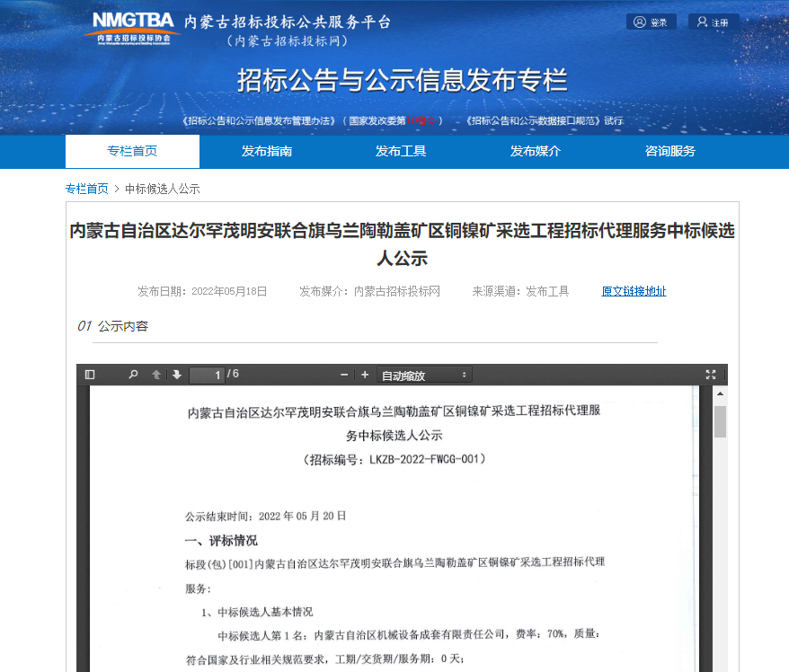Open the 咨询服务 section
Viewport: 789px width, 672px height.
tap(669, 151)
